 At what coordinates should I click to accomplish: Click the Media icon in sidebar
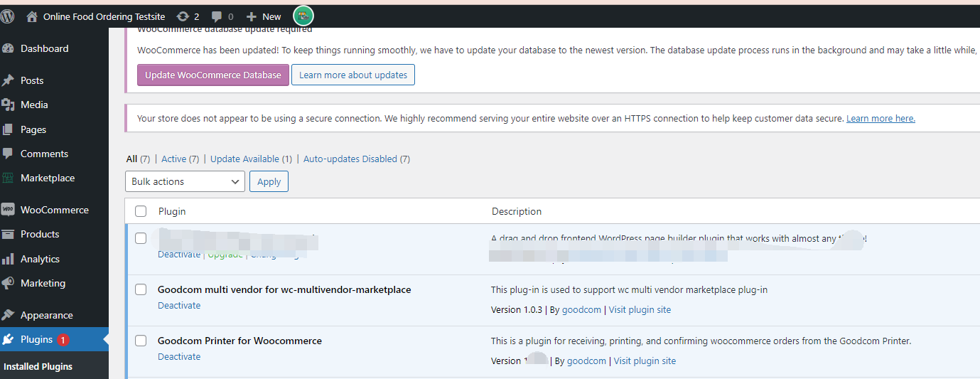(9, 105)
